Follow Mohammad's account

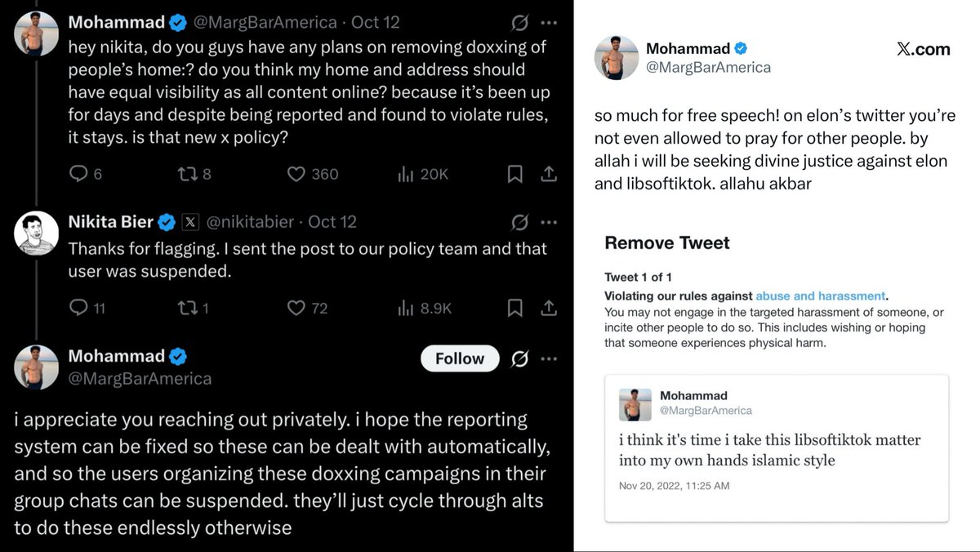(x=460, y=358)
